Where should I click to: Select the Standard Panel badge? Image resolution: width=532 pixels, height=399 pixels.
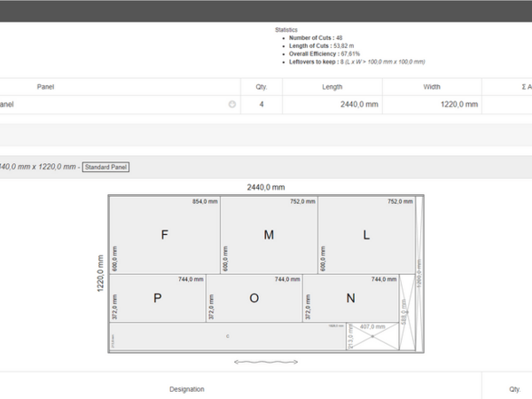(106, 167)
